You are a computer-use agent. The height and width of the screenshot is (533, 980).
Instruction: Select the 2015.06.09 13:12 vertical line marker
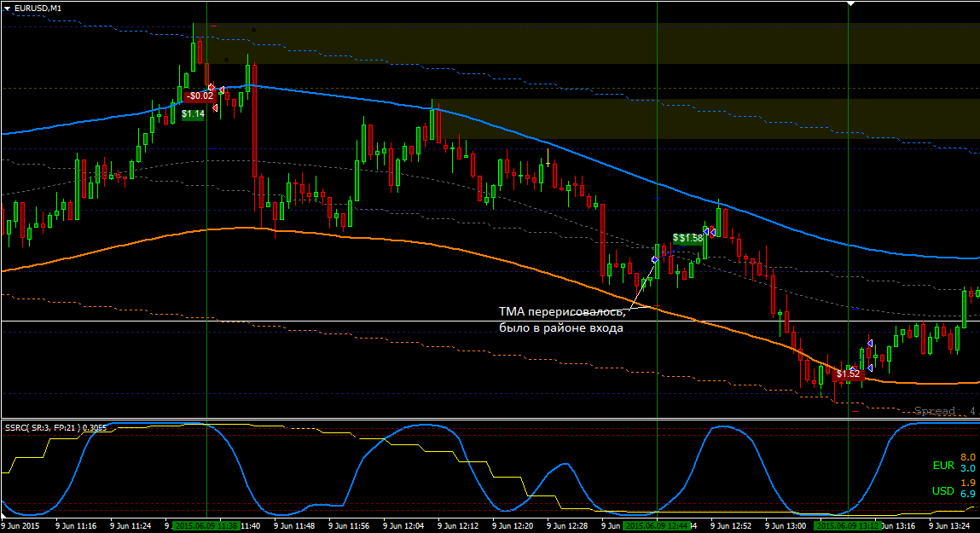(848, 526)
